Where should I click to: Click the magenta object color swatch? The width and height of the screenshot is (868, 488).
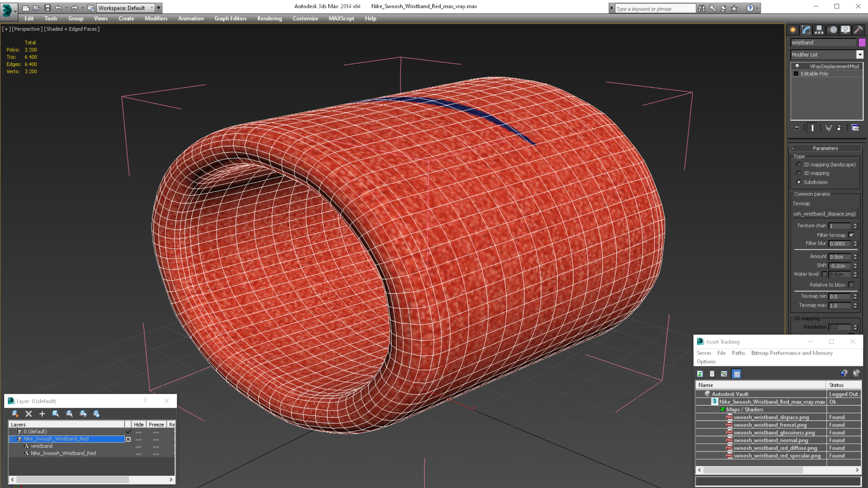(862, 42)
